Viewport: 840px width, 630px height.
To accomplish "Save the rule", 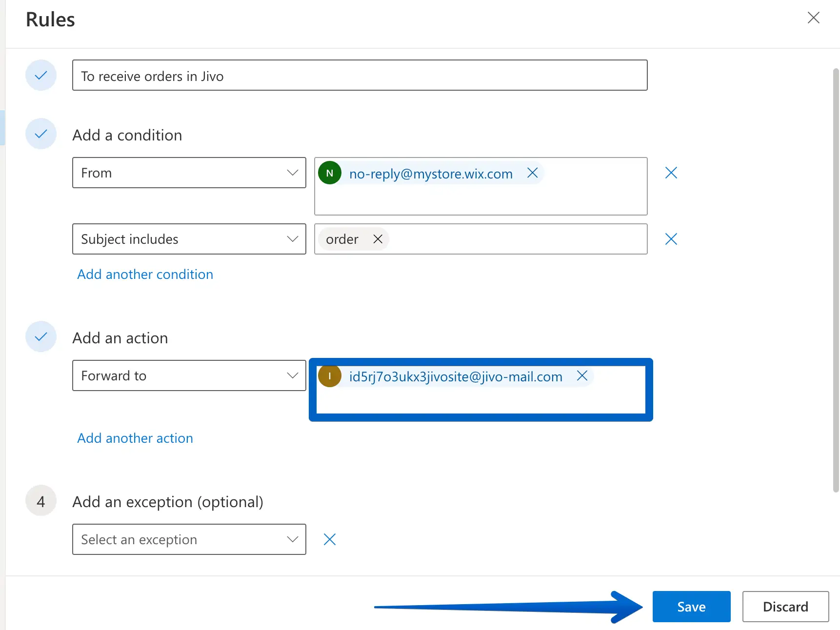I will point(691,607).
